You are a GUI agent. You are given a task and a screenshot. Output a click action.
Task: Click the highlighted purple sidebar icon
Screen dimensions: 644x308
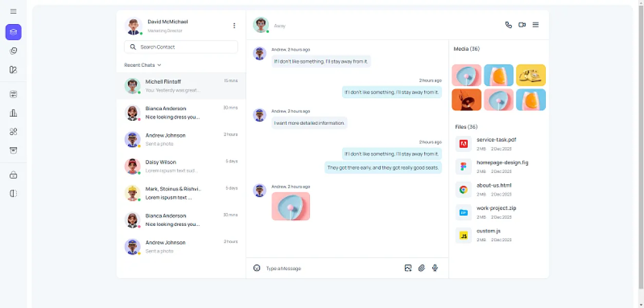tap(13, 32)
